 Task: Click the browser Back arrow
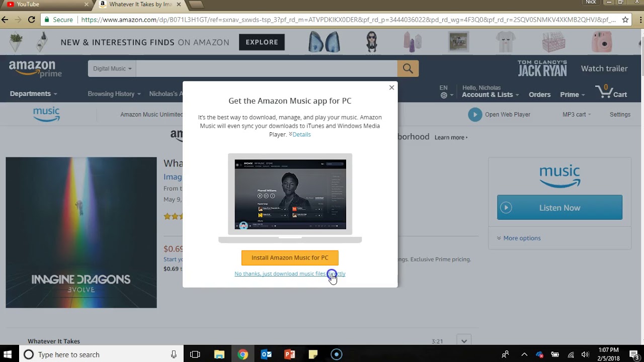pyautogui.click(x=5, y=20)
